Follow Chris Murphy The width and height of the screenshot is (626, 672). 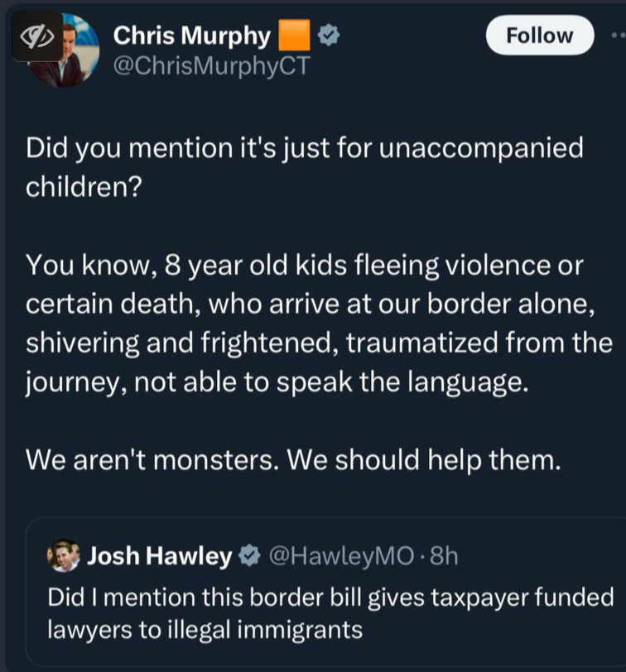click(x=540, y=35)
